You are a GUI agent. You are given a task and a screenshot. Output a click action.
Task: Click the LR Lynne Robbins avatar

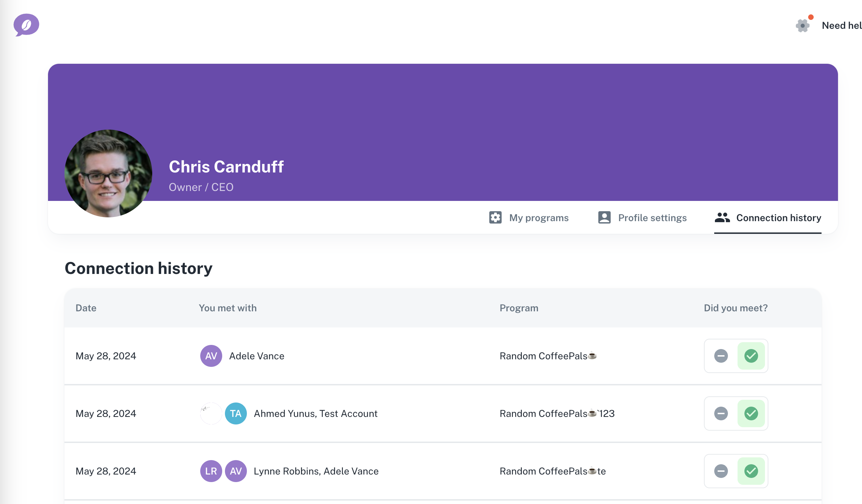[211, 471]
